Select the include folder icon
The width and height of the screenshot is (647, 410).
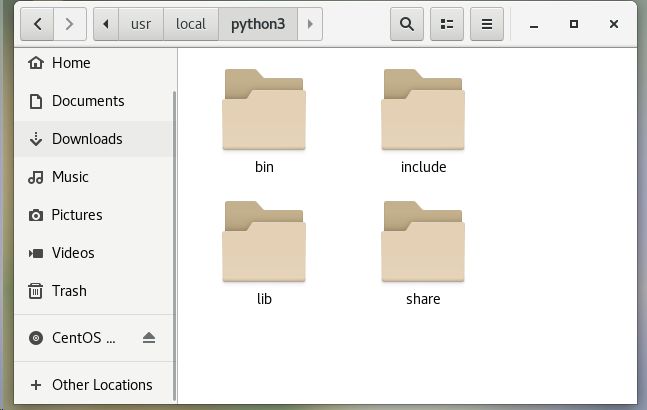coord(423,109)
